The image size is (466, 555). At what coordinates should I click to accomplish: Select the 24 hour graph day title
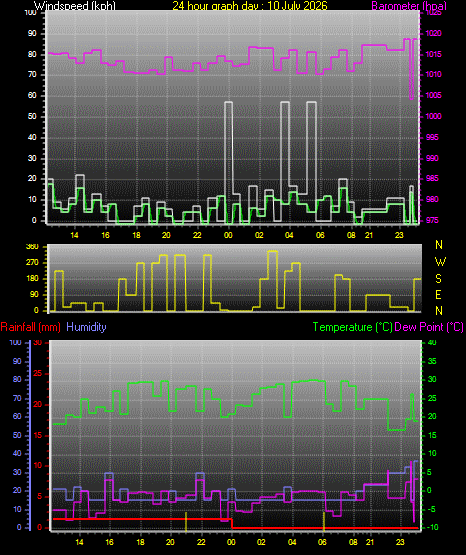(x=250, y=6)
